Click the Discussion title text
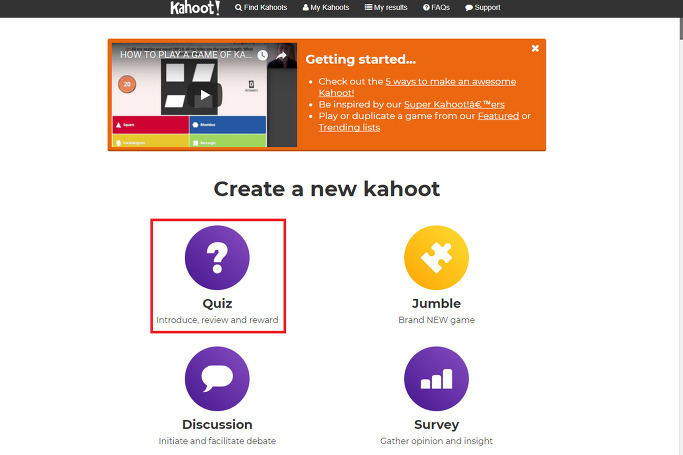This screenshot has height=455, width=683. pyautogui.click(x=217, y=425)
